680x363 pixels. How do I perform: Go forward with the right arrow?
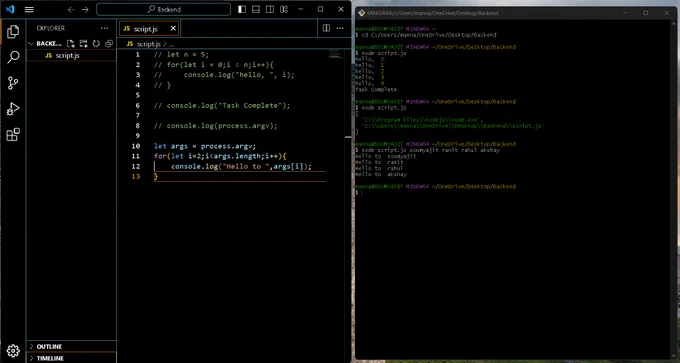[x=85, y=9]
